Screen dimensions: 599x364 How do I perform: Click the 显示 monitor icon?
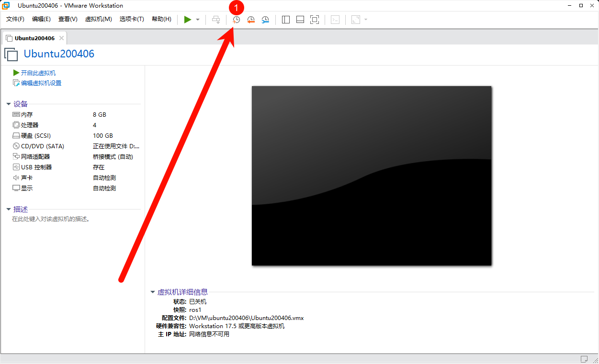(16, 188)
